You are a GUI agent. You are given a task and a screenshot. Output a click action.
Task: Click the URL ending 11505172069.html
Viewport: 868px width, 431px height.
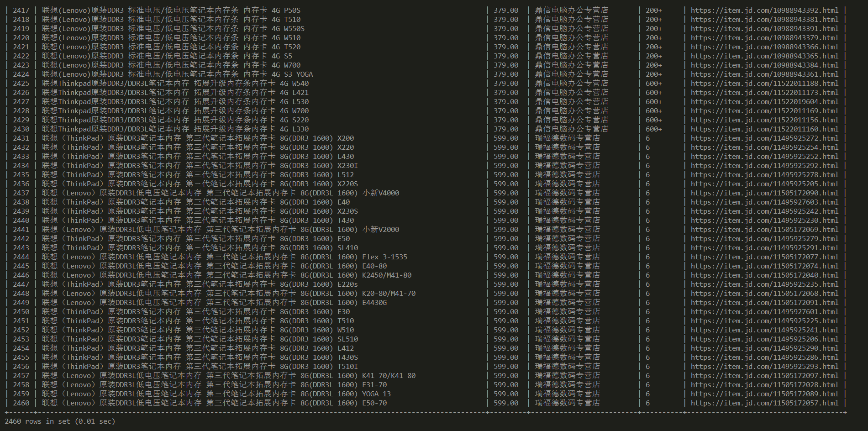tap(764, 229)
